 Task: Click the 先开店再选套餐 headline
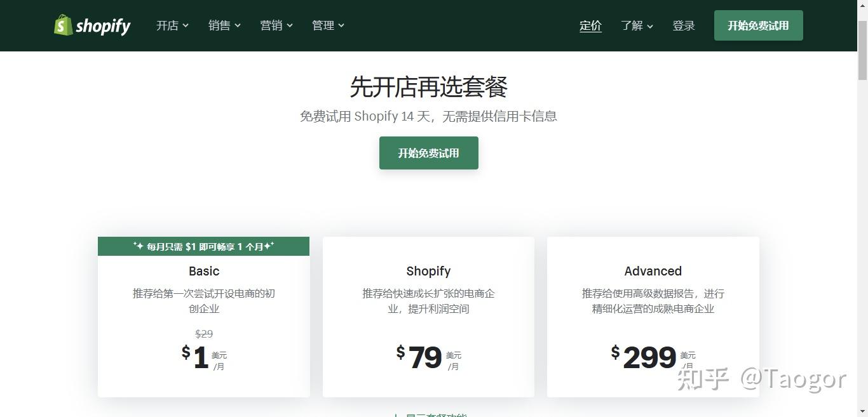(428, 87)
